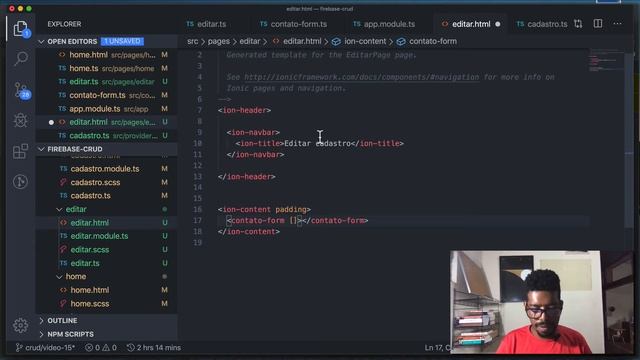Open cadastro.ts in FIREBASE-CRUD file tree
Image resolution: width=640 pixels, height=360 pixels.
tap(107, 196)
